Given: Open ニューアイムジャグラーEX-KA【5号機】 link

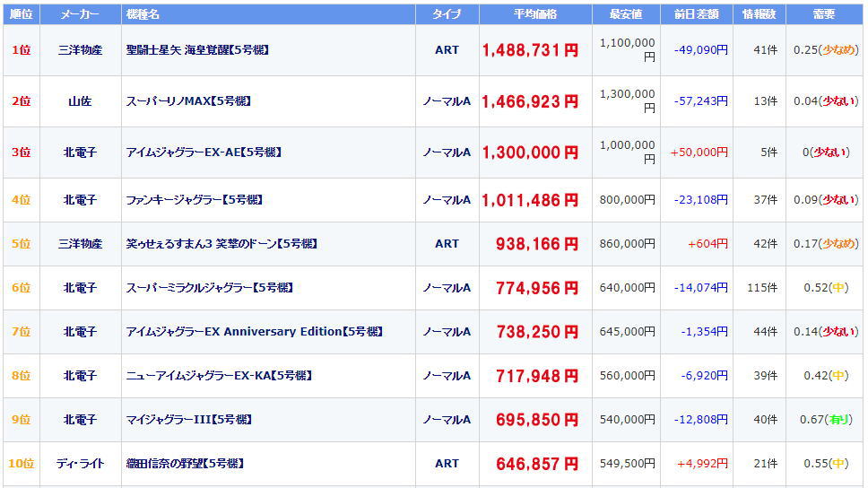Looking at the screenshot, I should pyautogui.click(x=219, y=376).
